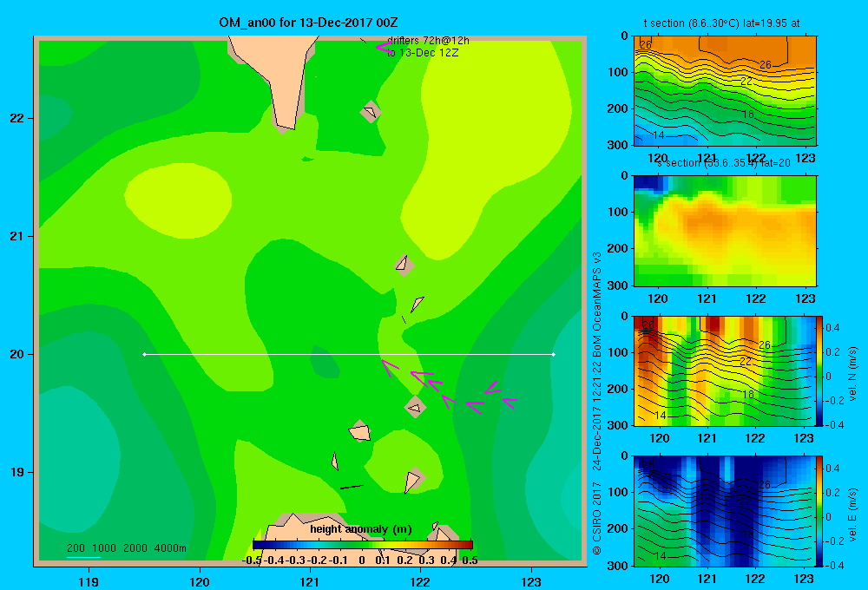Click the vertical CSIRO BoM OceanMAPS v3 copyright text
The width and height of the screenshot is (868, 590).
tap(597, 403)
